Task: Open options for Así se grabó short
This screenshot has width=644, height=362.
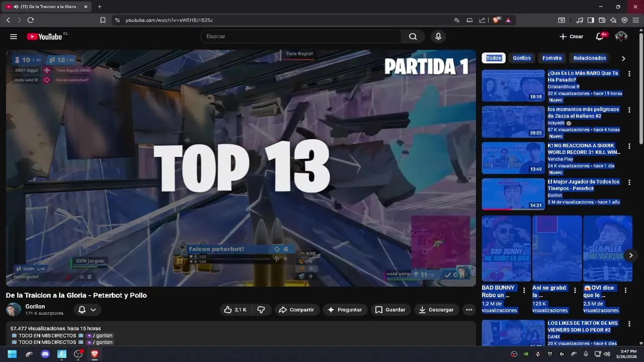Action: (575, 290)
